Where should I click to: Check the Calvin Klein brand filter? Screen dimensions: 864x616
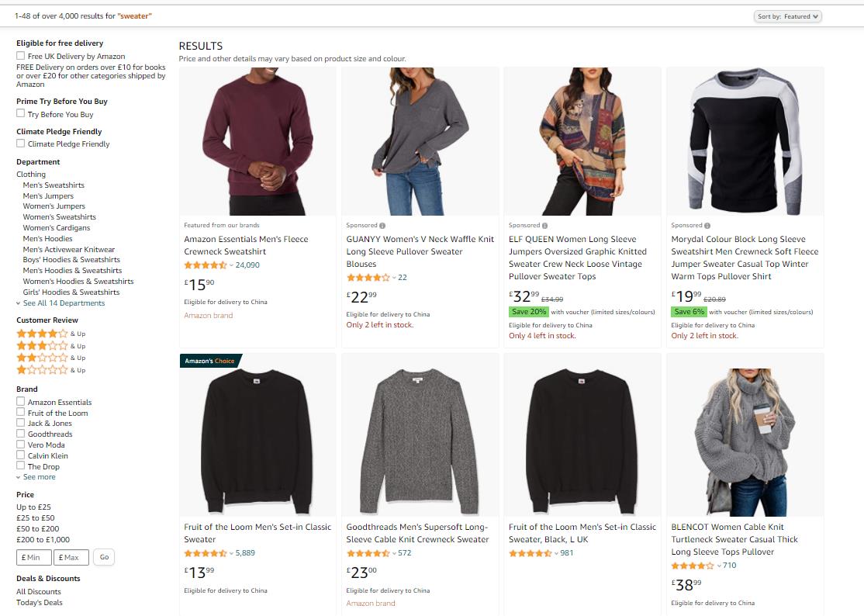[21, 456]
